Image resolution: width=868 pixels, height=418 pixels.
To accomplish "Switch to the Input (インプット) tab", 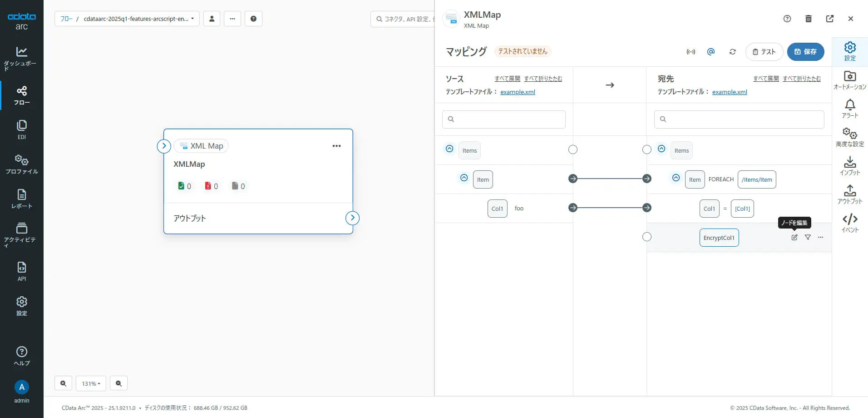I will [850, 166].
